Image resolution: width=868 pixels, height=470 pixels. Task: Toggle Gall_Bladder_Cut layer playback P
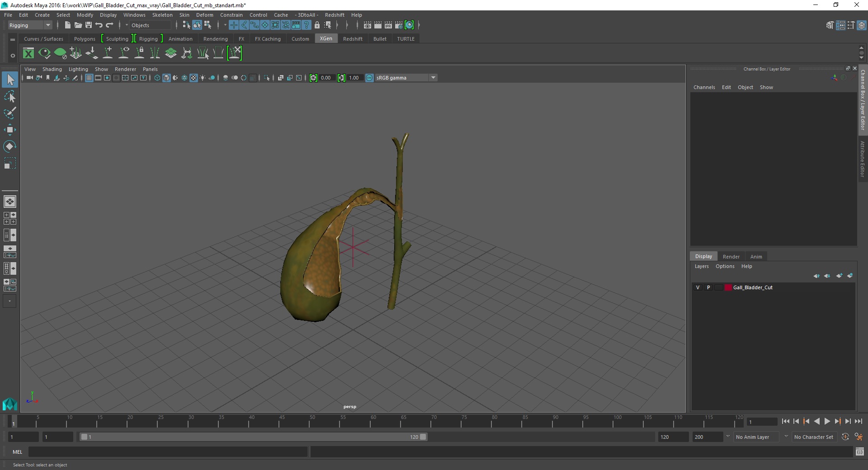coord(708,287)
